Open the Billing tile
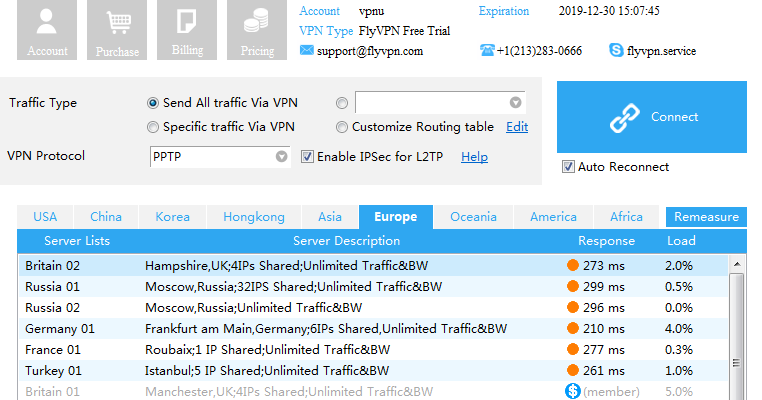This screenshot has width=762, height=400. pos(187,30)
